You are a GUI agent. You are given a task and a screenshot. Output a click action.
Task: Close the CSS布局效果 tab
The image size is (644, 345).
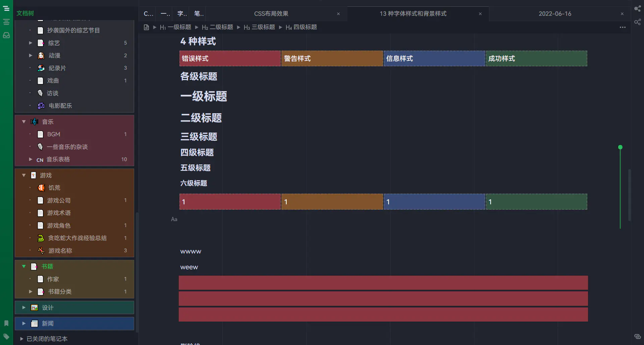(x=338, y=14)
